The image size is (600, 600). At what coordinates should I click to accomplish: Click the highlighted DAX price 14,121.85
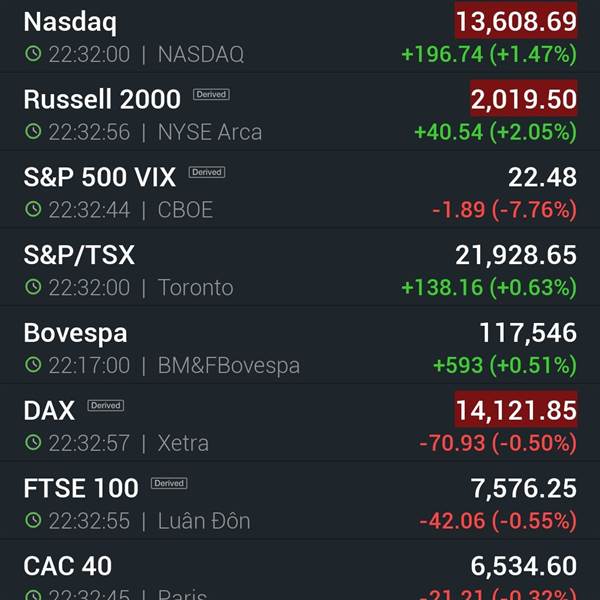pos(516,409)
